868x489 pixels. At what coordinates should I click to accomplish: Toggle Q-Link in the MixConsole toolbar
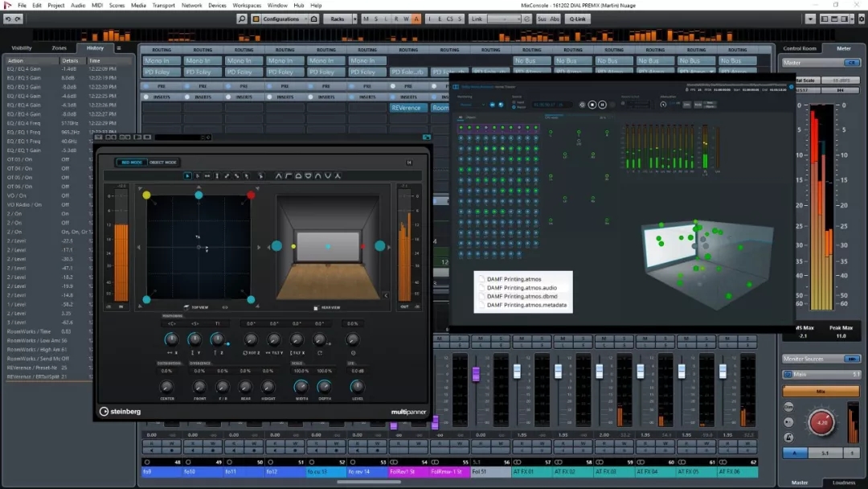pos(577,18)
